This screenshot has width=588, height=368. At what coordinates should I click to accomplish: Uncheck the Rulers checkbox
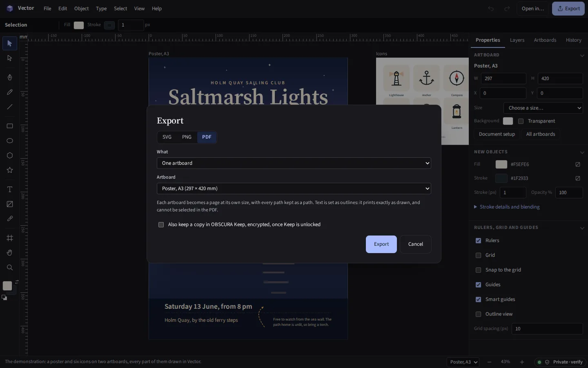pos(478,240)
